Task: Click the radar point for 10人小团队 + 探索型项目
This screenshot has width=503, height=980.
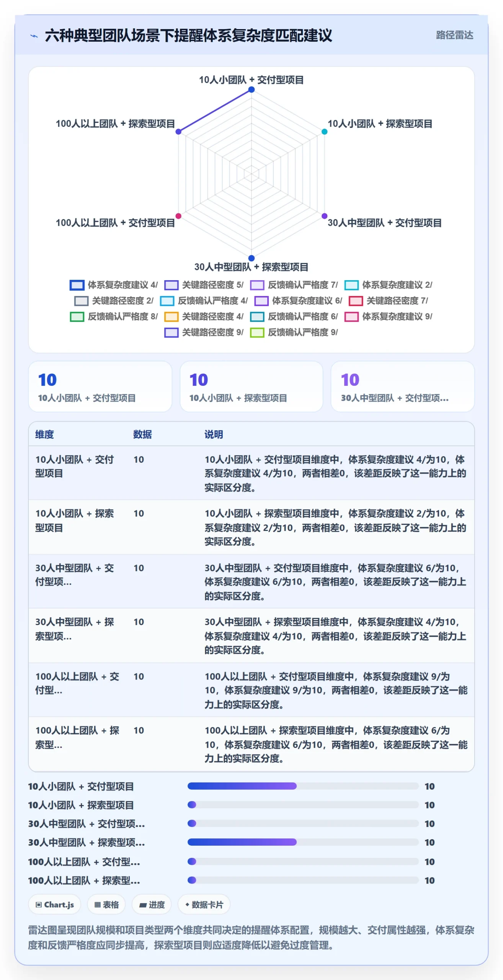Action: point(324,132)
